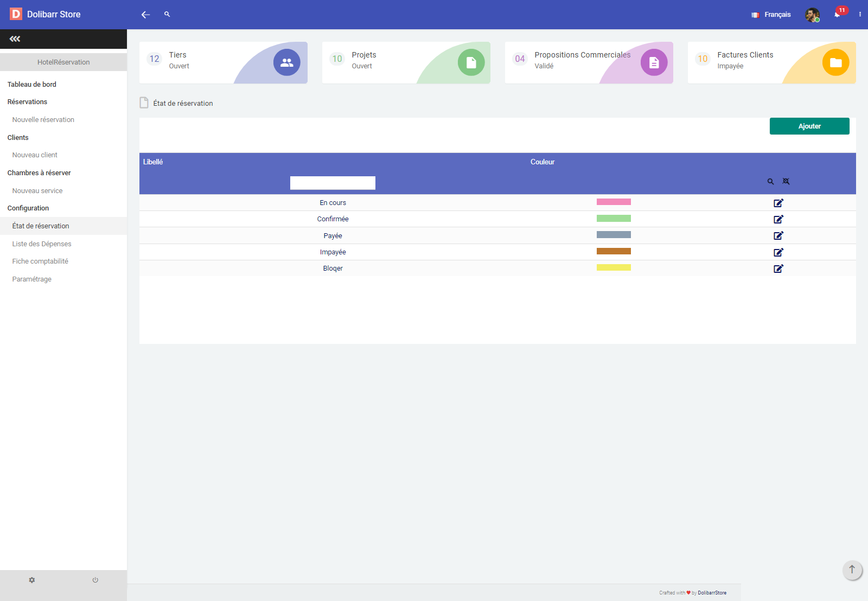The width and height of the screenshot is (868, 601).
Task: Open the search magnifier in top bar
Action: [x=167, y=14]
